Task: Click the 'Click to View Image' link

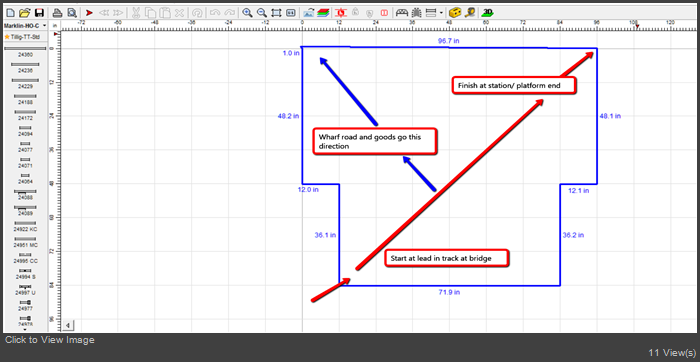Action: click(x=50, y=340)
